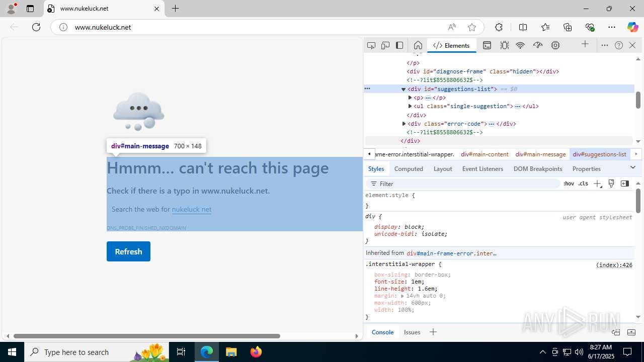
Task: Open the Network tool icon
Action: pos(520,45)
